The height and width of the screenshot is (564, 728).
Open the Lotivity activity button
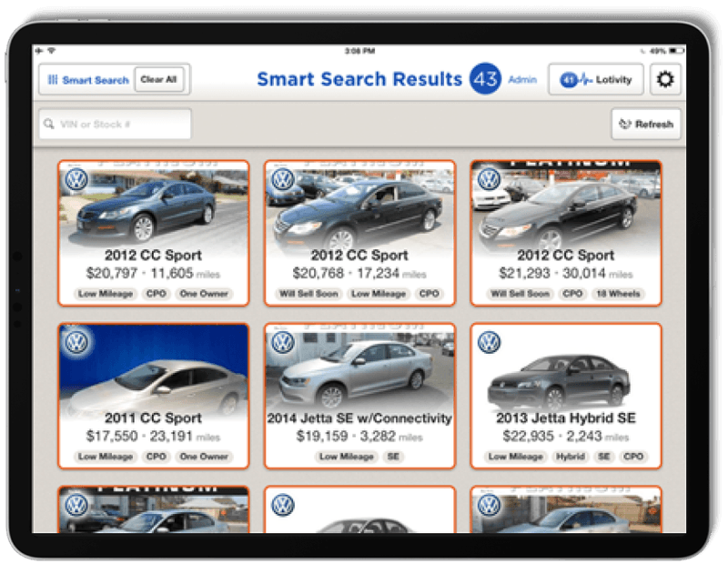[596, 79]
